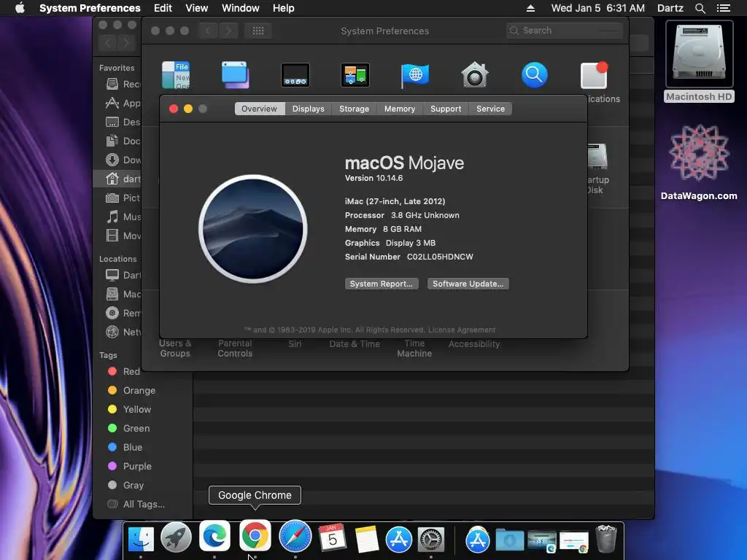Screen dimensions: 747x560
Task: Open Security & Privacy house icon
Action: (475, 75)
